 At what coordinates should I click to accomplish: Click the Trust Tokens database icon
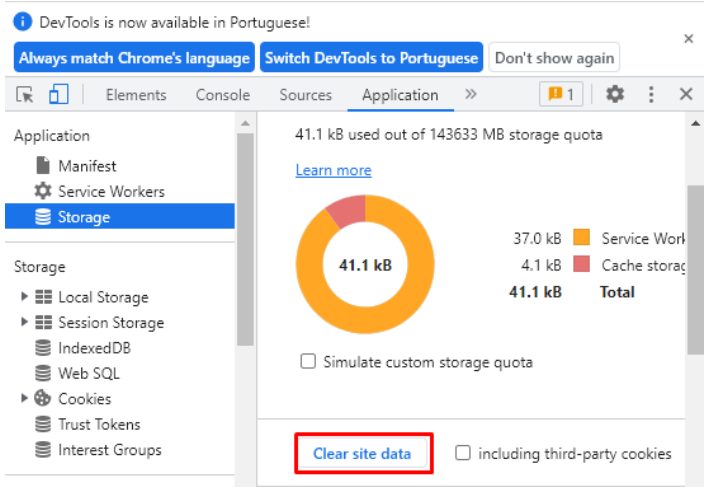[43, 424]
